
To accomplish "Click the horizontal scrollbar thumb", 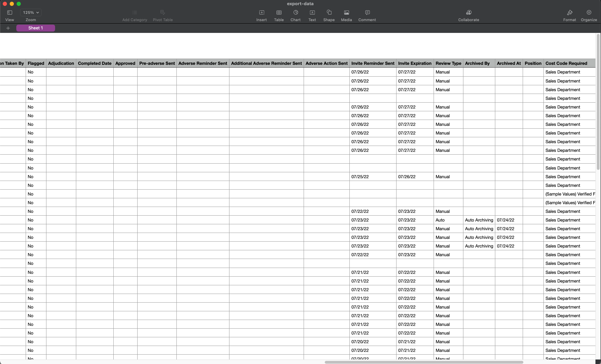I will pyautogui.click(x=424, y=362).
